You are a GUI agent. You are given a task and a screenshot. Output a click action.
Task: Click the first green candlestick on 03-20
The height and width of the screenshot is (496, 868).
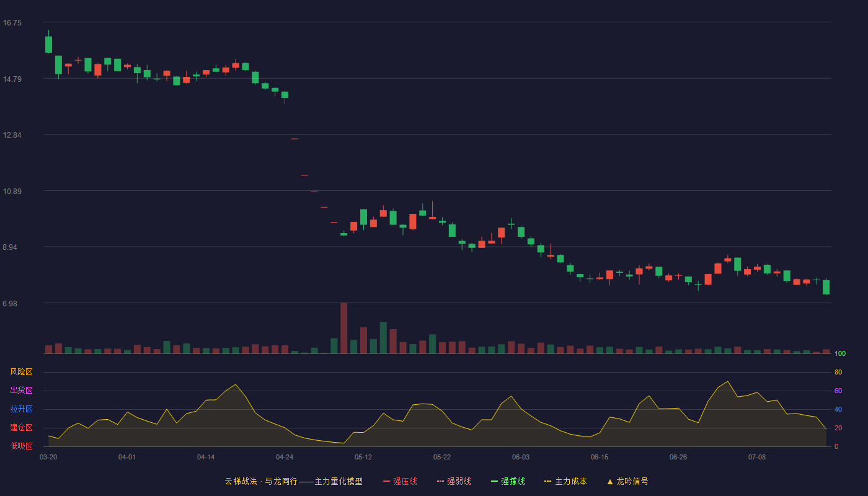48,44
